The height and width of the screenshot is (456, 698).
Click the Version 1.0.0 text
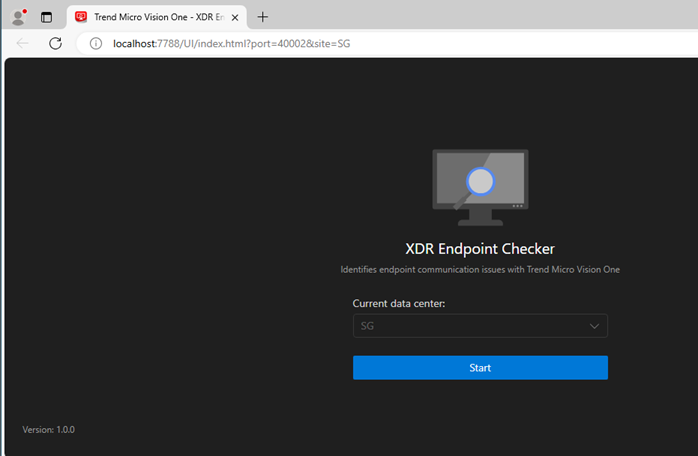pyautogui.click(x=49, y=430)
